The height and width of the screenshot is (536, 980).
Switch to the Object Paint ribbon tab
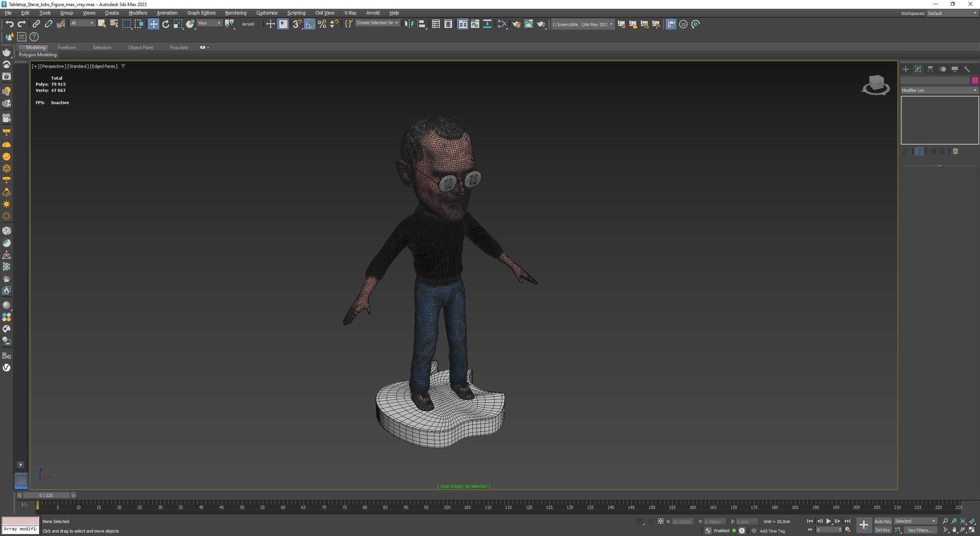pos(140,47)
